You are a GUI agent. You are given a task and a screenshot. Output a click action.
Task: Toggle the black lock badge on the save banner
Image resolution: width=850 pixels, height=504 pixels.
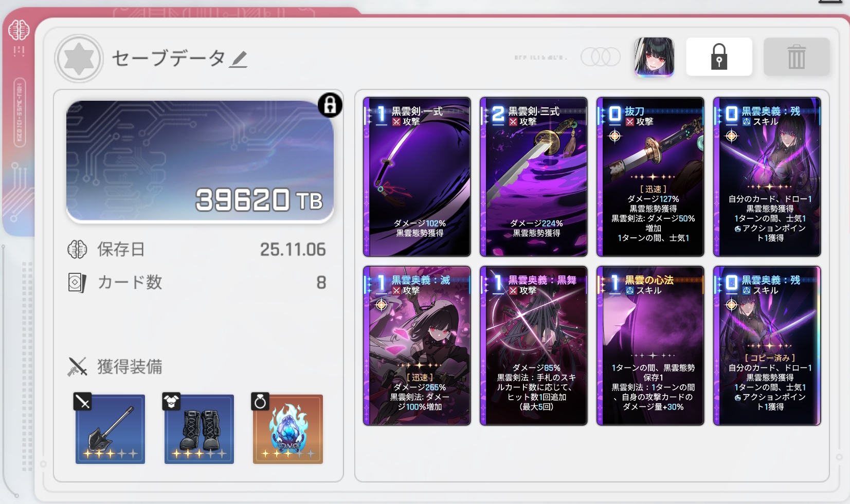tap(330, 105)
